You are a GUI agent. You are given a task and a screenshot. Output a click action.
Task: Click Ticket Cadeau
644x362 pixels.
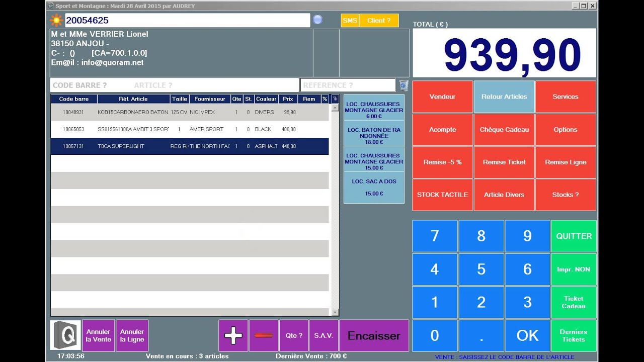[574, 302]
